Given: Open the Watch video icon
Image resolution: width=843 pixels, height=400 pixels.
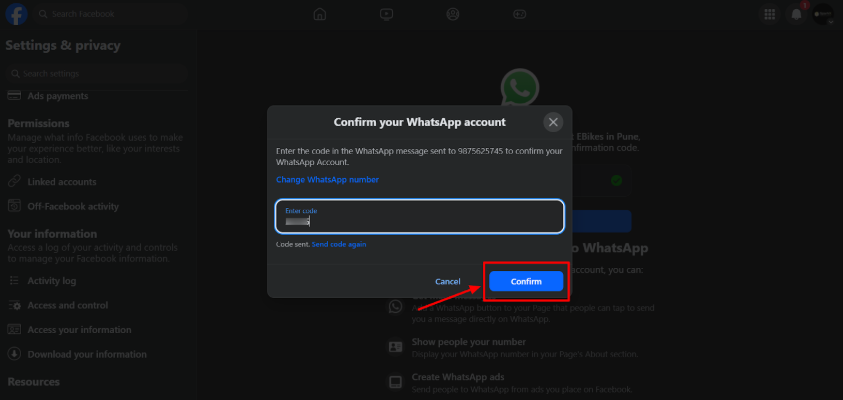Looking at the screenshot, I should pyautogui.click(x=387, y=14).
